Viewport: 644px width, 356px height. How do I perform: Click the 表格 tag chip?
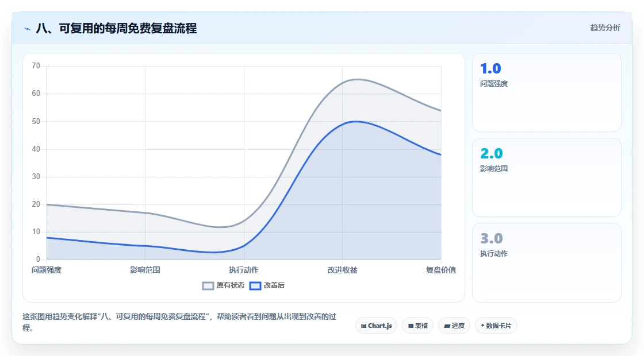[x=417, y=326]
